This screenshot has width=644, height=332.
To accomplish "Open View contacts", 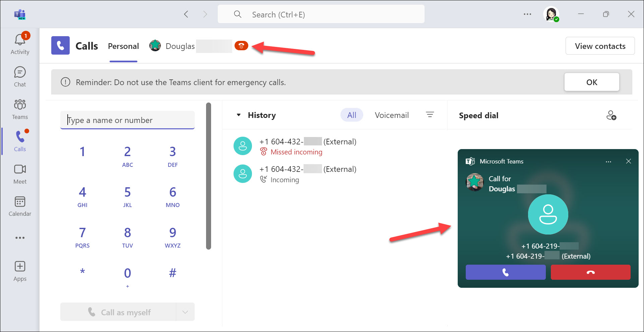I will [600, 46].
